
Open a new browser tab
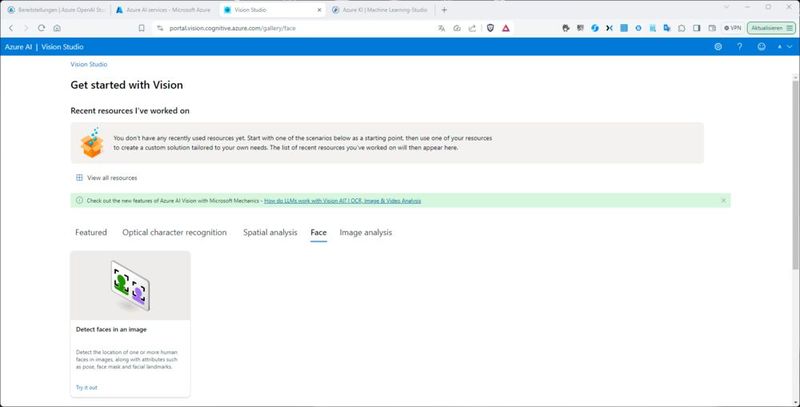444,10
